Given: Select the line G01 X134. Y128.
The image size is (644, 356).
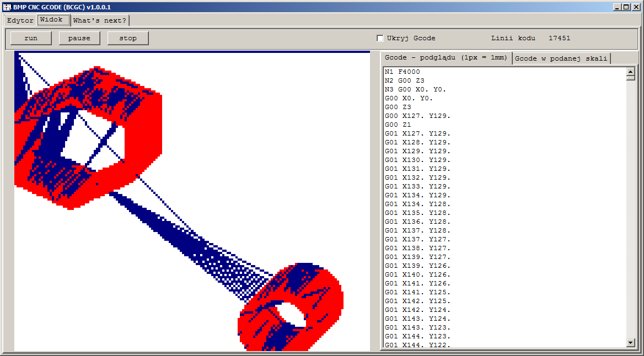Looking at the screenshot, I should point(418,204).
